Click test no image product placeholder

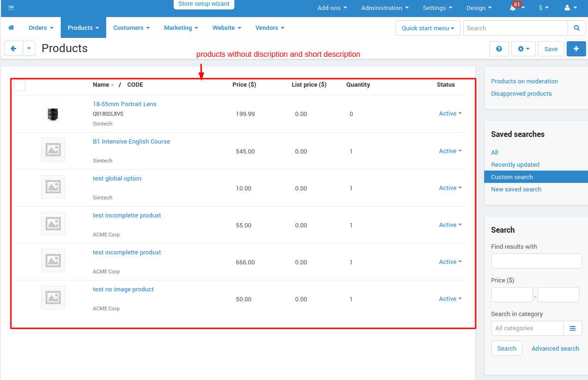(53, 298)
